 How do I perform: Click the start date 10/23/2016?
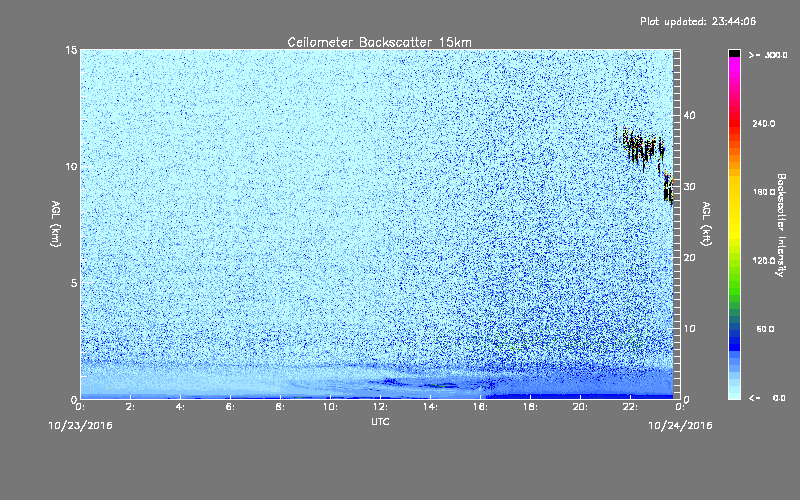click(x=81, y=425)
